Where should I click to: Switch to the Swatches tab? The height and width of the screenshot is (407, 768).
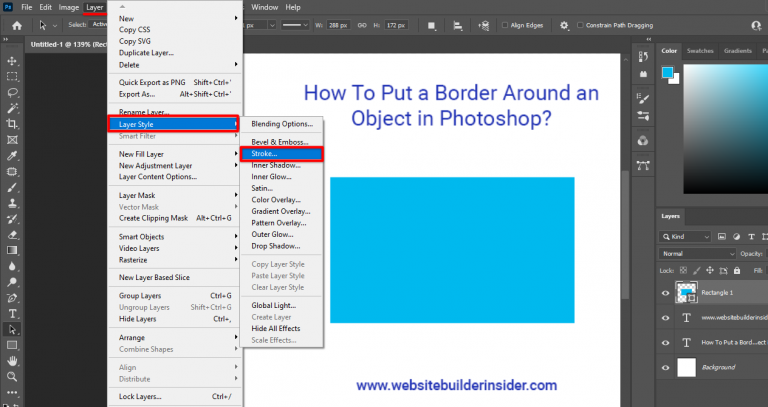pos(700,51)
